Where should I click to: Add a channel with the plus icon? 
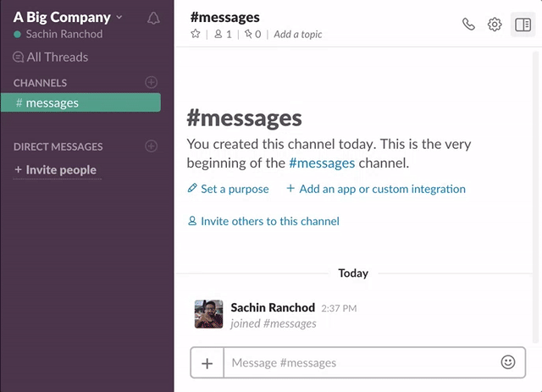[x=152, y=82]
